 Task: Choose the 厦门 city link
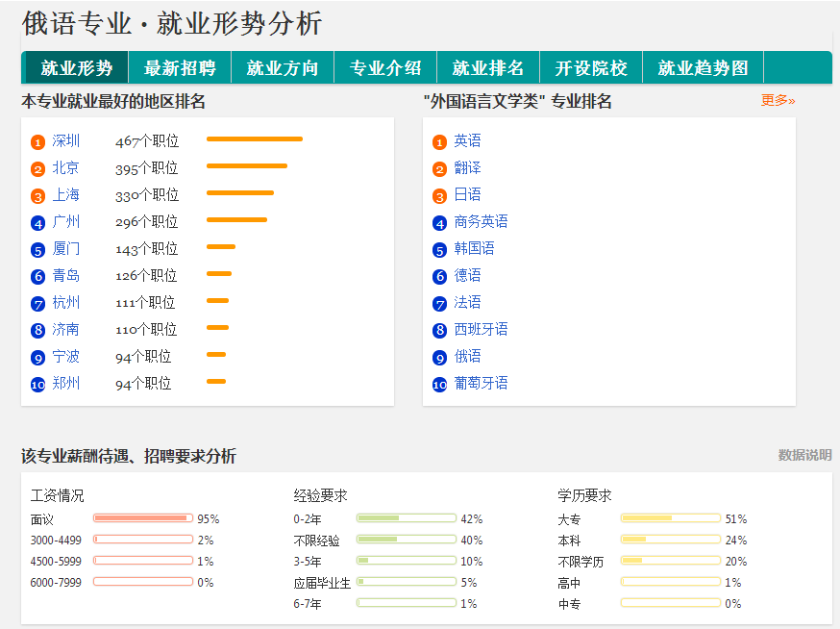coord(66,249)
